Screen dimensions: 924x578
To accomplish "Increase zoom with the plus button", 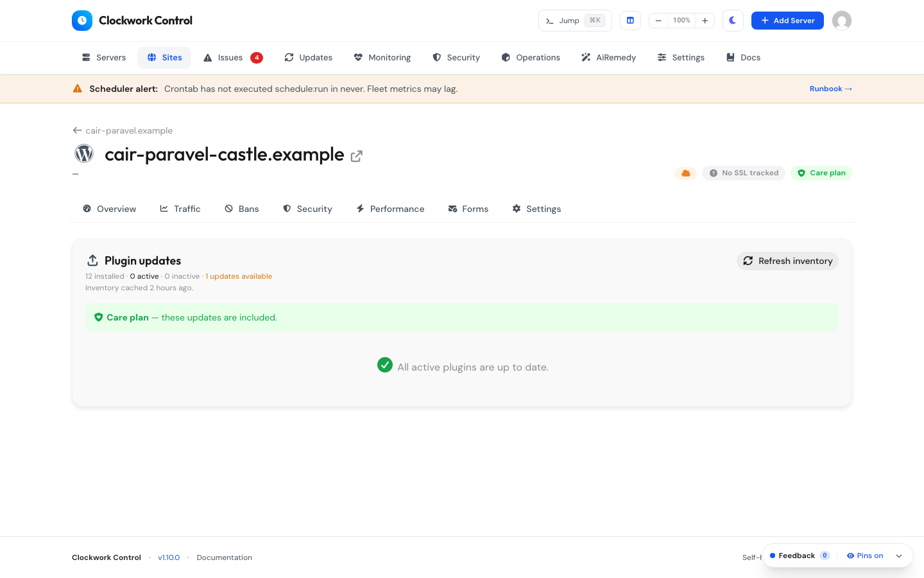I will pos(705,21).
